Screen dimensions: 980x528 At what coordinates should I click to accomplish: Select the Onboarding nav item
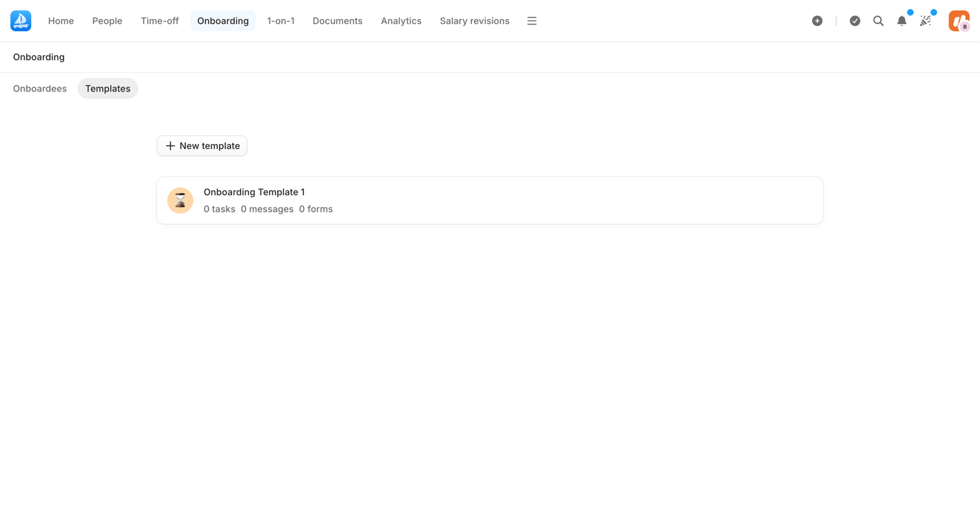(x=223, y=21)
